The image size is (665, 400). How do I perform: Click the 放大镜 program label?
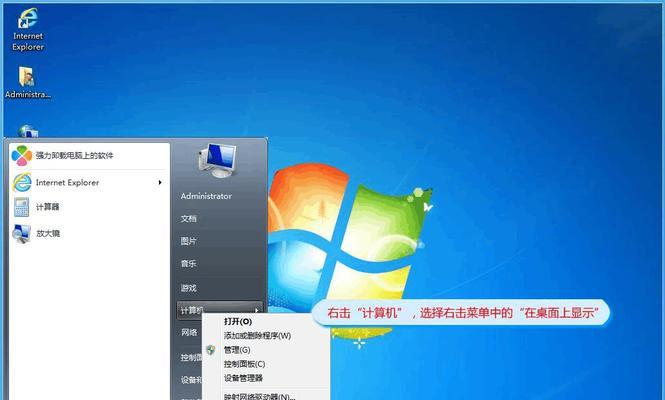pyautogui.click(x=48, y=233)
